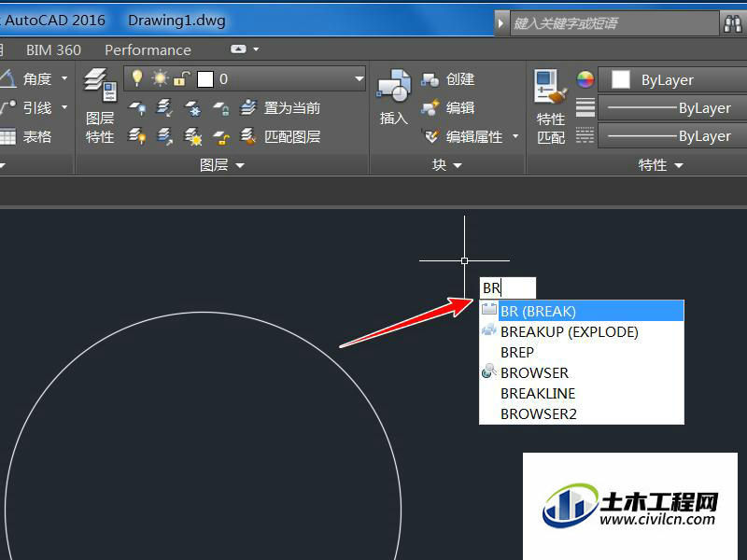Choose BROWSER2 from the command list

[x=582, y=413]
